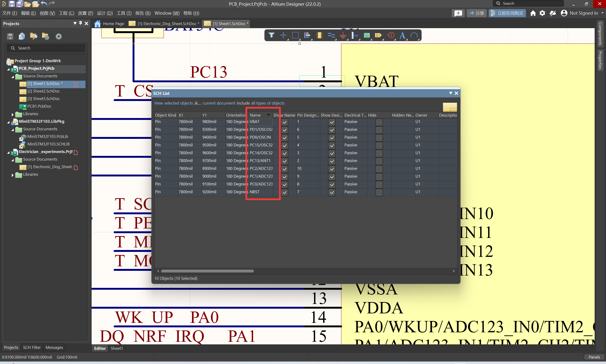This screenshot has width=606, height=364.
Task: Click the SCH List horizontal scrollbar
Action: click(207, 271)
